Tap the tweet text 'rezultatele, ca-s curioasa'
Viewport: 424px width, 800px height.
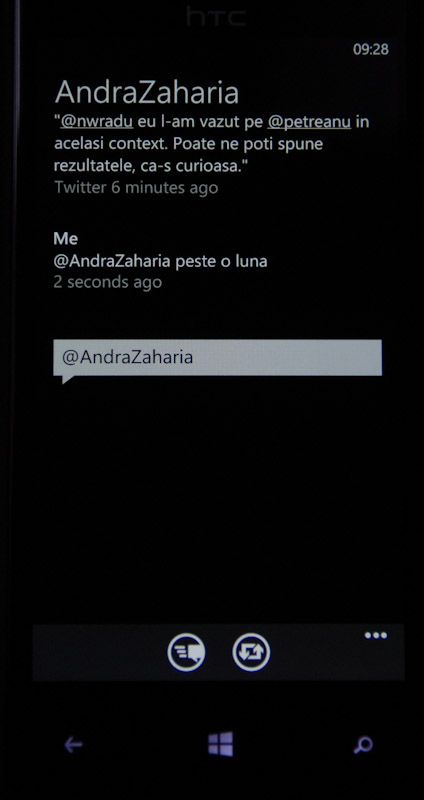tap(147, 166)
